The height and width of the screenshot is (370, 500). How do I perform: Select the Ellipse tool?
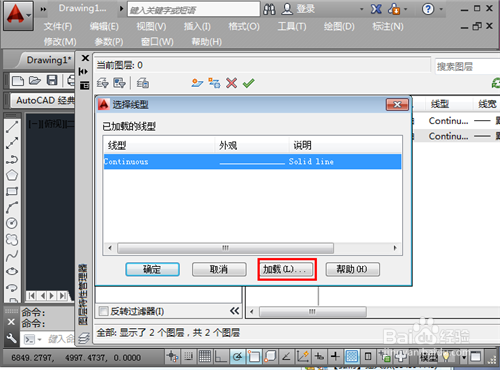[12, 271]
